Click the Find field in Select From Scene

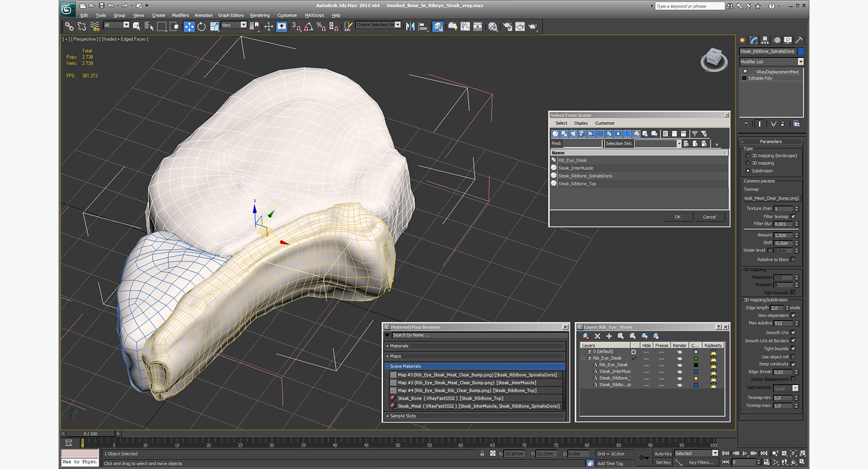click(582, 144)
